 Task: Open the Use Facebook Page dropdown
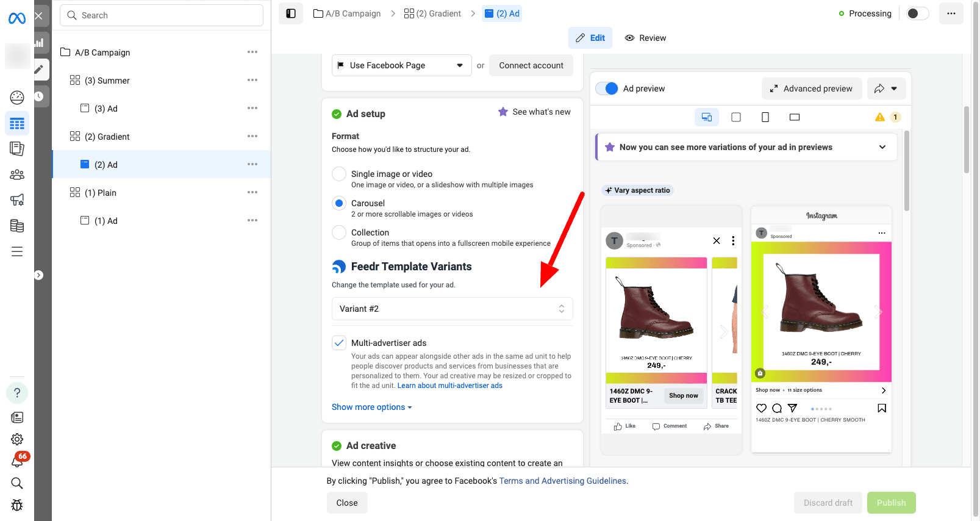401,65
